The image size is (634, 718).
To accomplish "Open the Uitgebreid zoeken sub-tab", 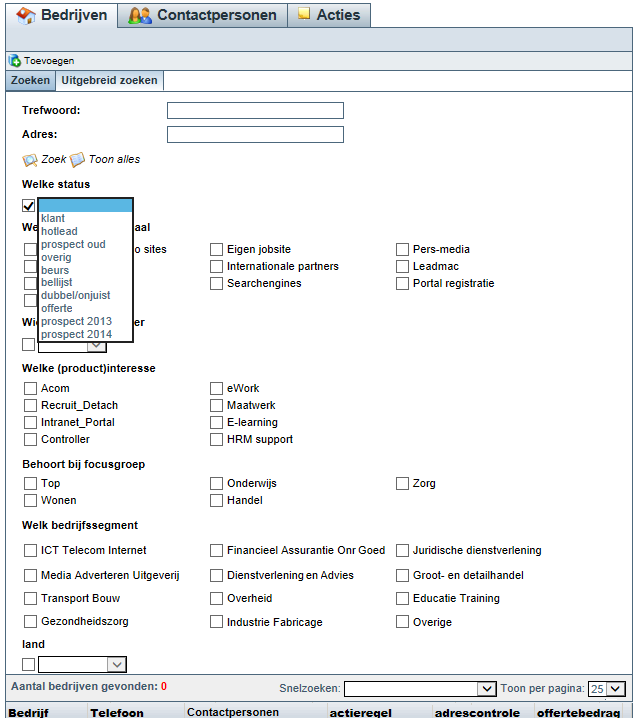I will click(109, 81).
